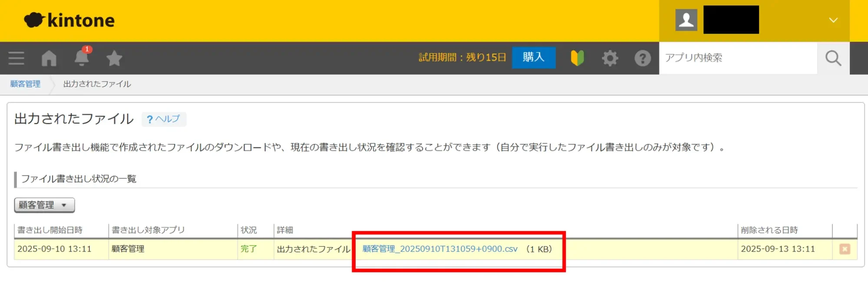Viewport: 868px width, 305px height.
Task: Click the magnifier search icon
Action: (x=833, y=58)
